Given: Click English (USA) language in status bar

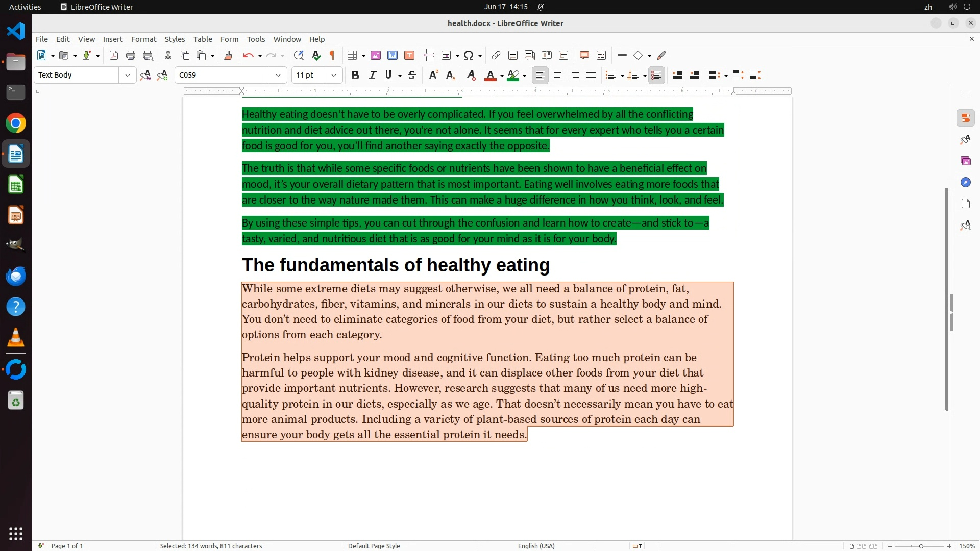Looking at the screenshot, I should tap(536, 546).
